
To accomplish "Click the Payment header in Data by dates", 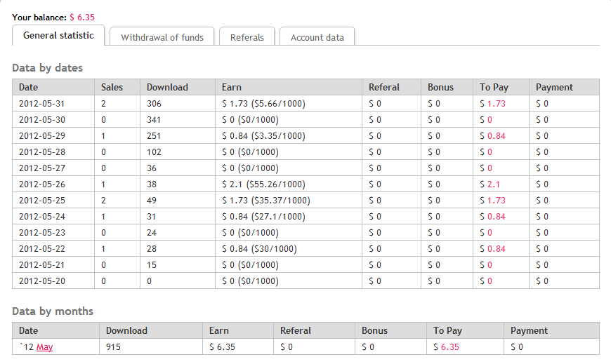I will pyautogui.click(x=554, y=88).
